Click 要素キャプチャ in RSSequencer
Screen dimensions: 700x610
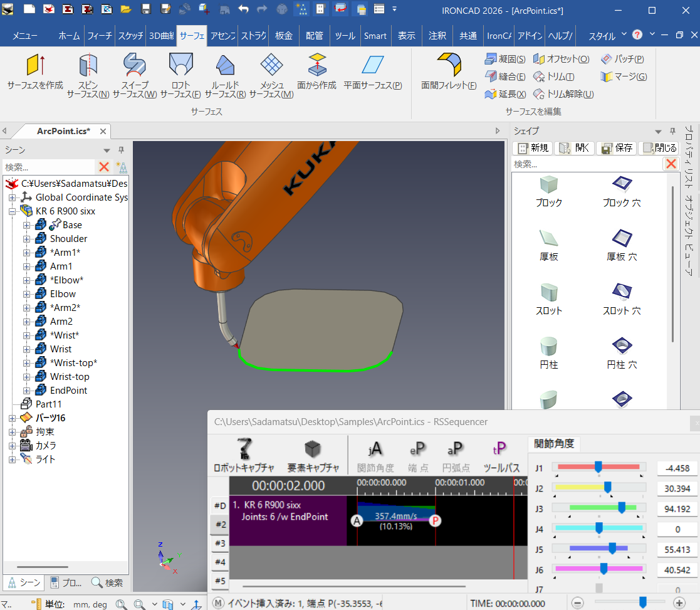pyautogui.click(x=313, y=456)
